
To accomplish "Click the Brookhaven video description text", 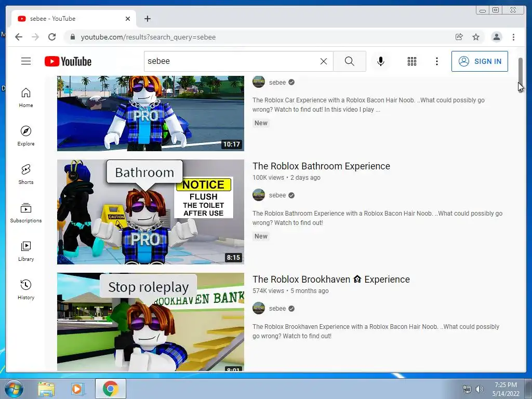I will [x=376, y=331].
